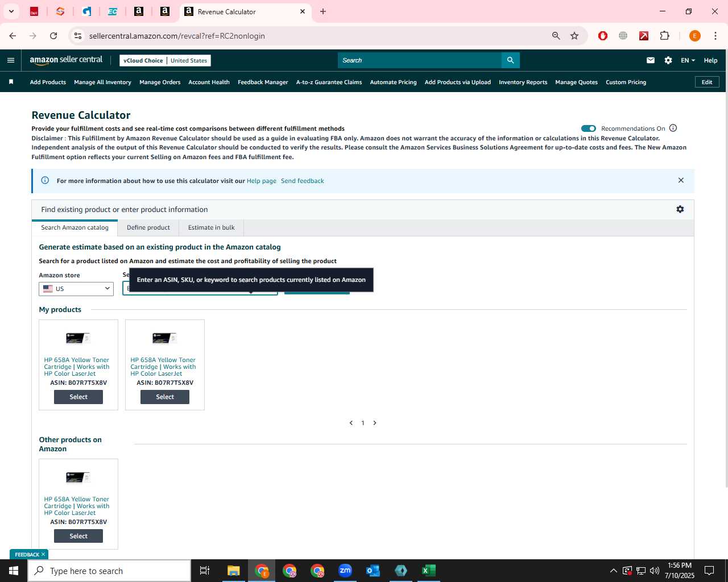Go to the next page of My products
This screenshot has height=582, width=728.
click(375, 423)
